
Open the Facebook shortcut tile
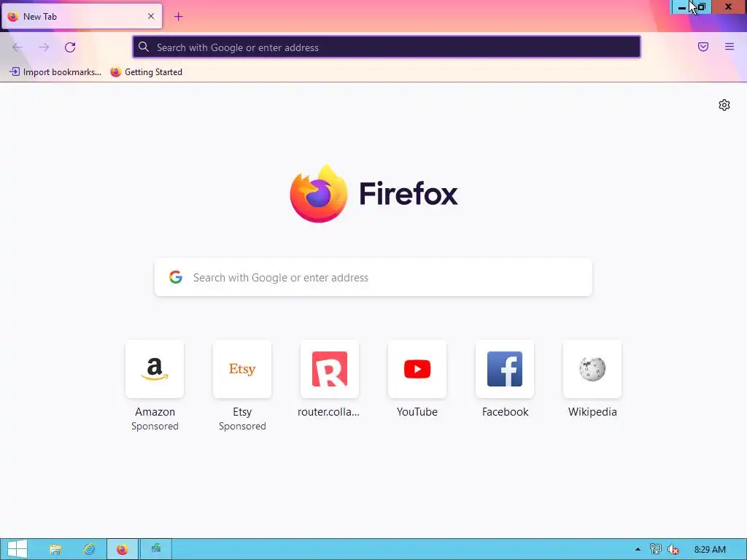(x=505, y=369)
